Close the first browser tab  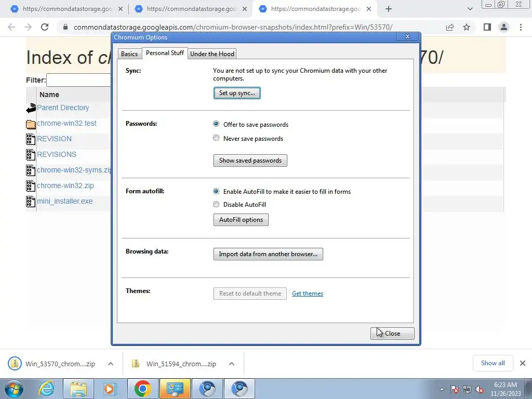(x=121, y=9)
